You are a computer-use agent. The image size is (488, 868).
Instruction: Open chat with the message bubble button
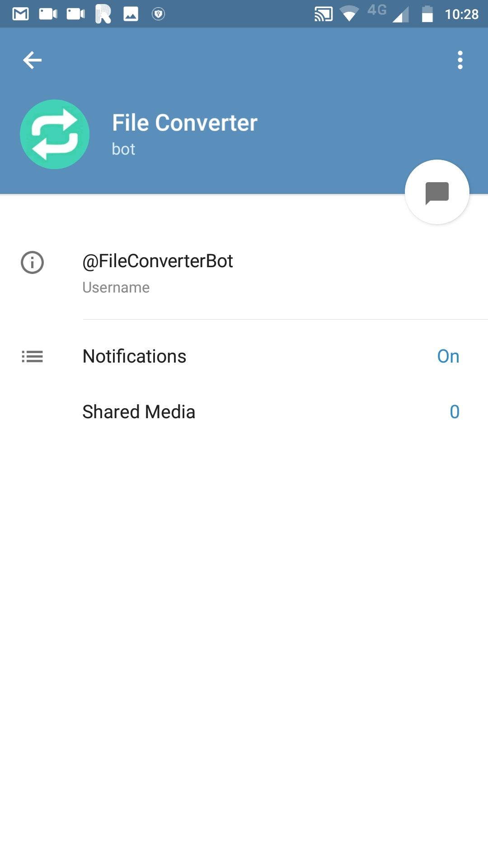[x=437, y=192]
